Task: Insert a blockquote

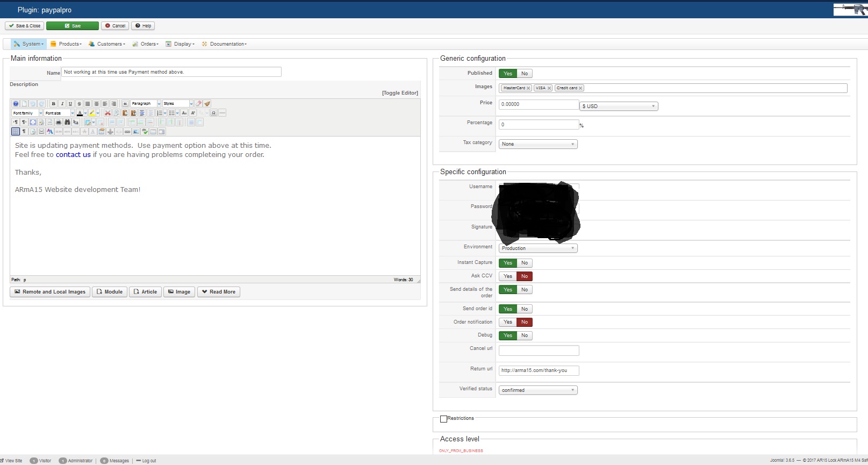Action: click(x=125, y=104)
